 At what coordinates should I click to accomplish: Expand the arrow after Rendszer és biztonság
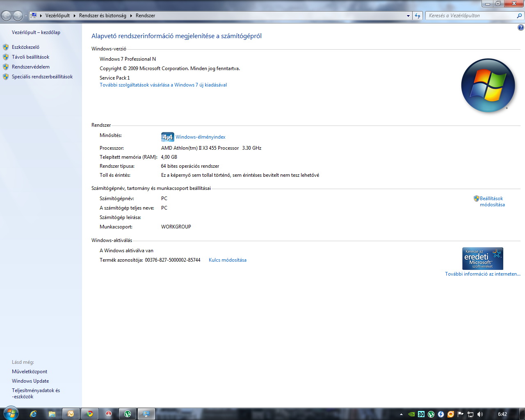pos(131,16)
